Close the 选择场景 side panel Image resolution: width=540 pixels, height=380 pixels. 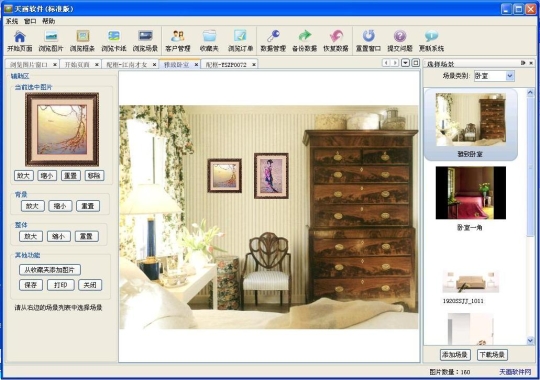pos(531,63)
